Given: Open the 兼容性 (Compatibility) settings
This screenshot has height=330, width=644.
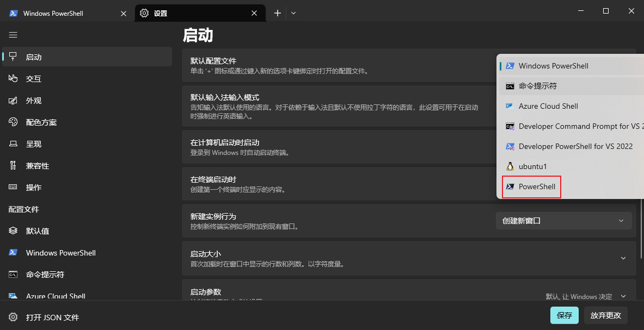Looking at the screenshot, I should (x=37, y=166).
